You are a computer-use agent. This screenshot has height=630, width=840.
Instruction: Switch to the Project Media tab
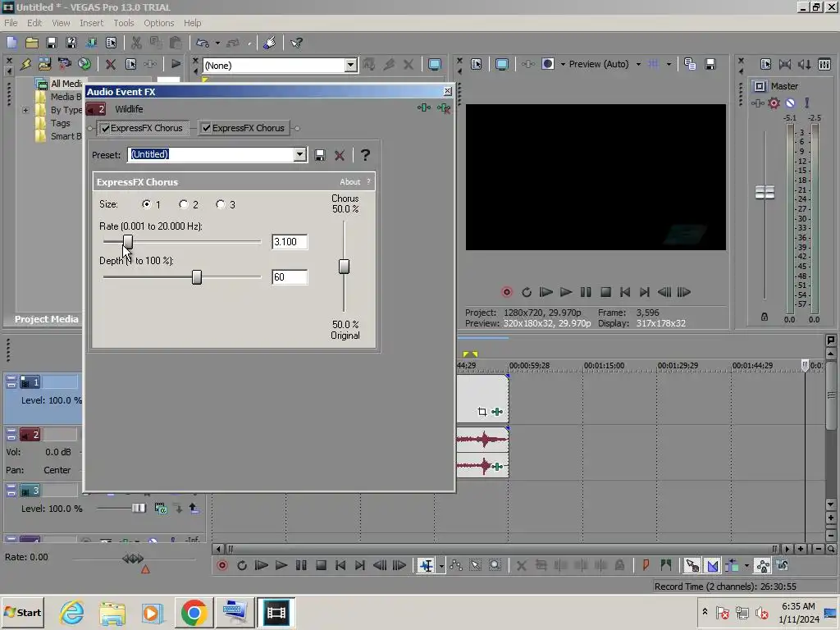tap(46, 319)
